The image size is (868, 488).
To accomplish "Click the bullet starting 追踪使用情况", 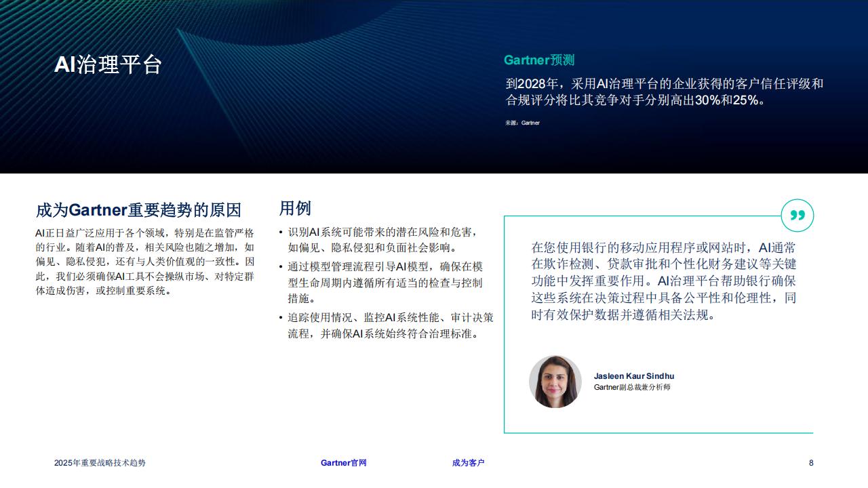I will pyautogui.click(x=387, y=325).
